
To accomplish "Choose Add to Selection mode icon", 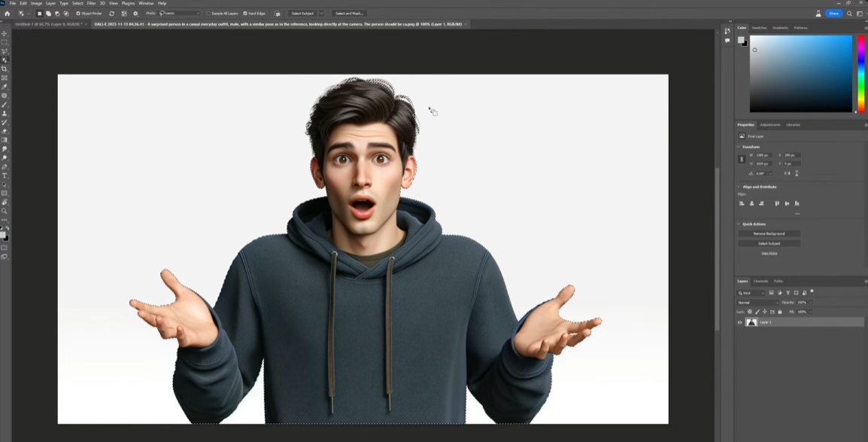I will pos(48,14).
